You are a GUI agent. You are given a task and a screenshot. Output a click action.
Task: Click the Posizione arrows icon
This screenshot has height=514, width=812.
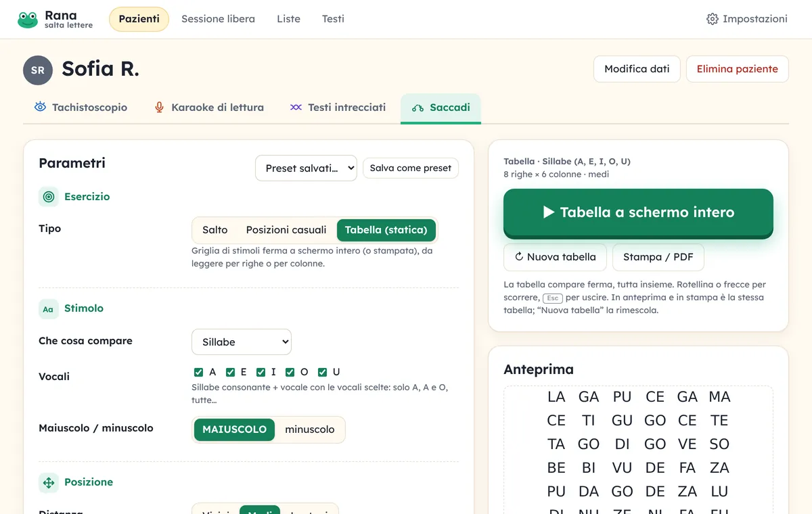[49, 482]
